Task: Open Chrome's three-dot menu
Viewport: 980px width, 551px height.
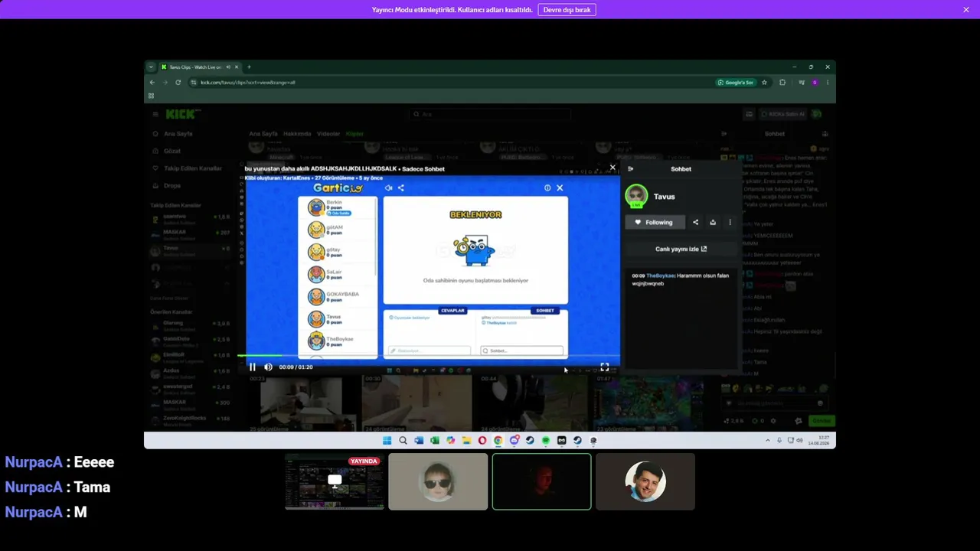Action: pyautogui.click(x=828, y=83)
